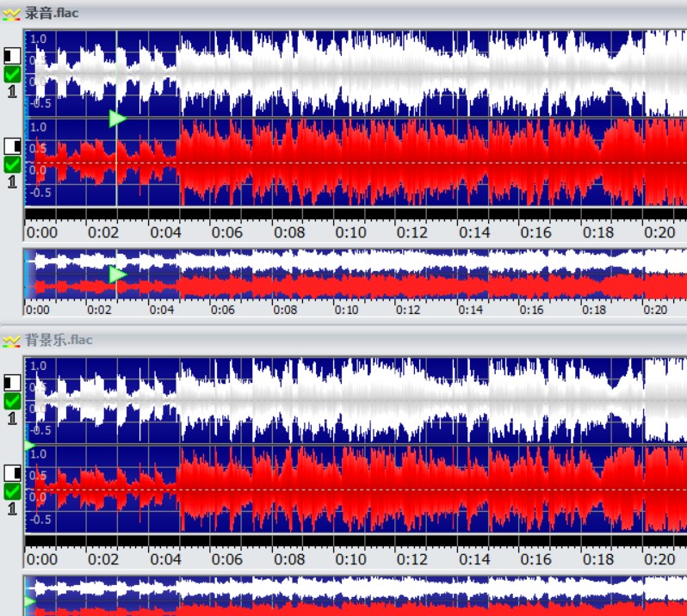Click 0:14 in 录音.flac overview ruler
This screenshot has width=687, height=616.
[x=470, y=311]
